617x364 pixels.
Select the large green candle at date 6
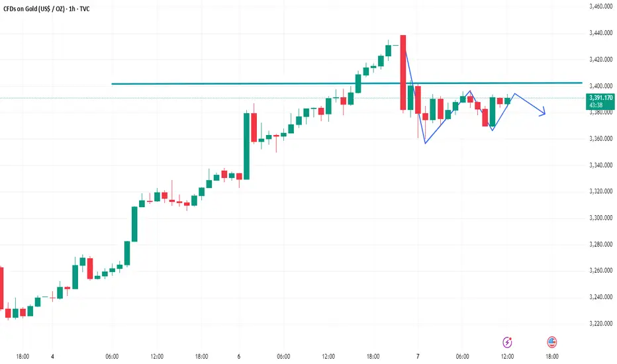coord(247,146)
